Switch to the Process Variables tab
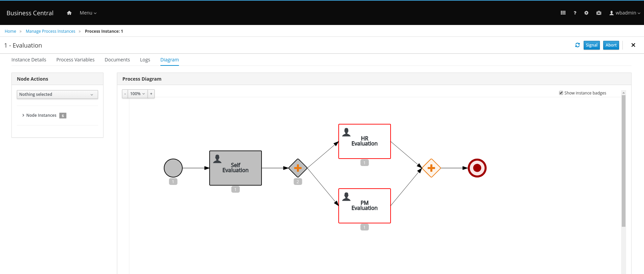Viewport: 644px width, 274px height. click(x=75, y=60)
